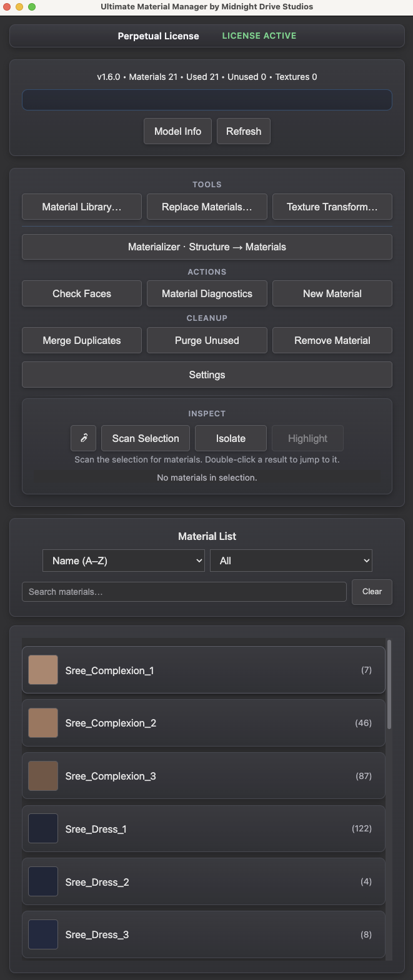
Task: Click the LICENSE ACTIVE status text
Action: (259, 36)
